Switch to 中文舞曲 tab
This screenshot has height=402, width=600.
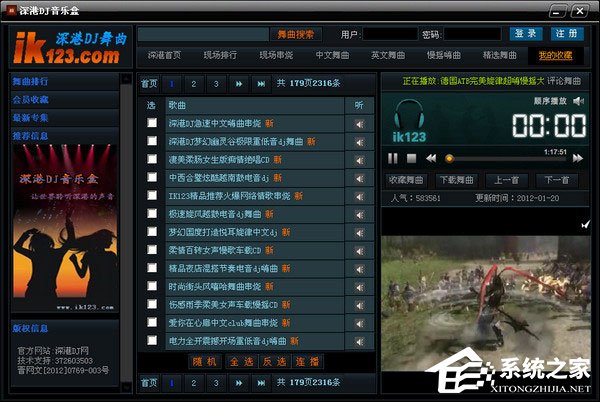click(332, 55)
